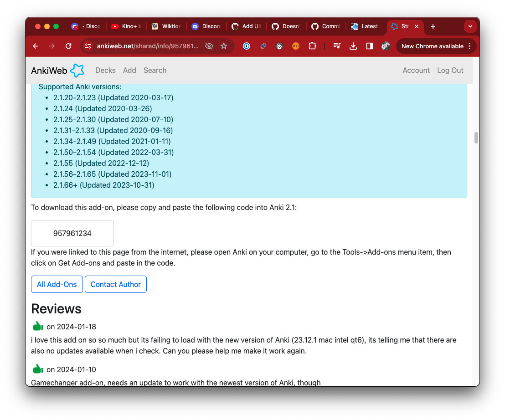Switch to the first Disco tab
Screen dimensions: 505x420
(x=86, y=26)
